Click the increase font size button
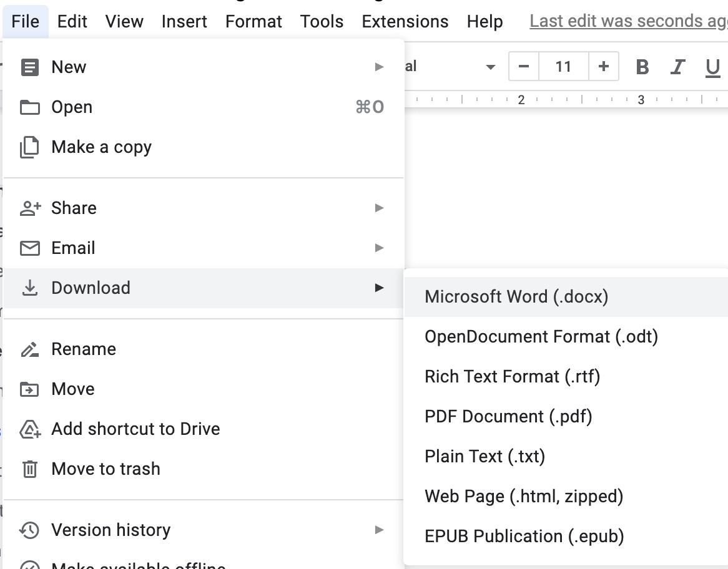Image resolution: width=728 pixels, height=569 pixels. 603,66
